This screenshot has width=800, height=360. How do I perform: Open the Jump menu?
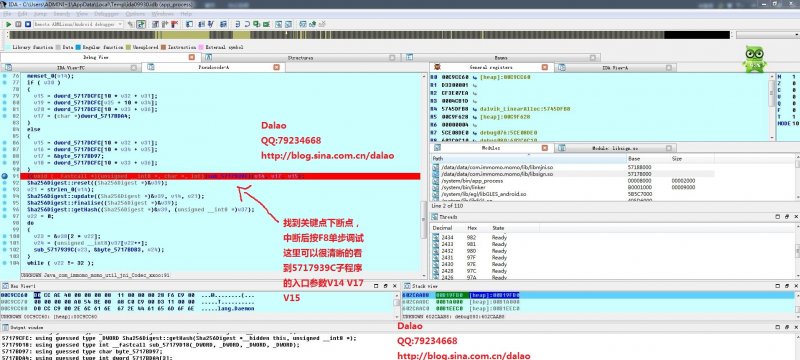pyautogui.click(x=40, y=14)
